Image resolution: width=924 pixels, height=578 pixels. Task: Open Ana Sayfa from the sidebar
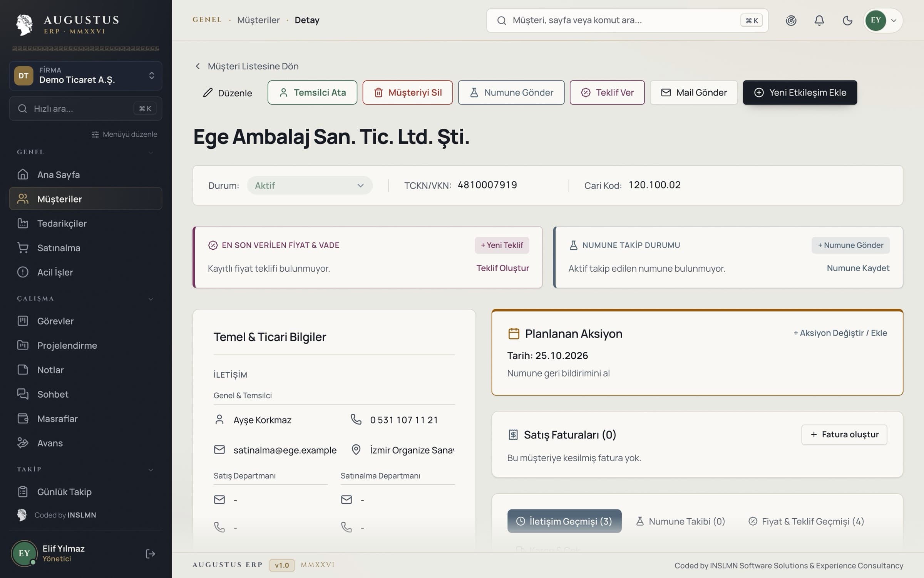85,175
